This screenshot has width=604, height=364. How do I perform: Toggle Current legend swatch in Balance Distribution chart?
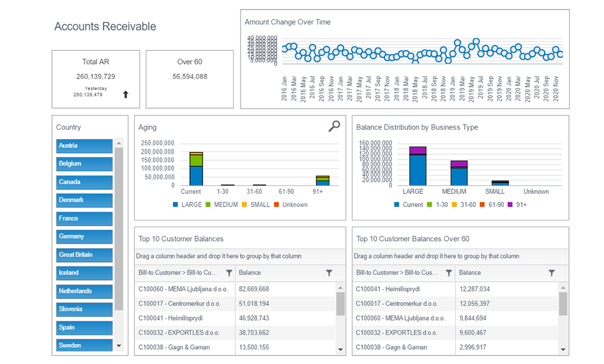(x=397, y=205)
